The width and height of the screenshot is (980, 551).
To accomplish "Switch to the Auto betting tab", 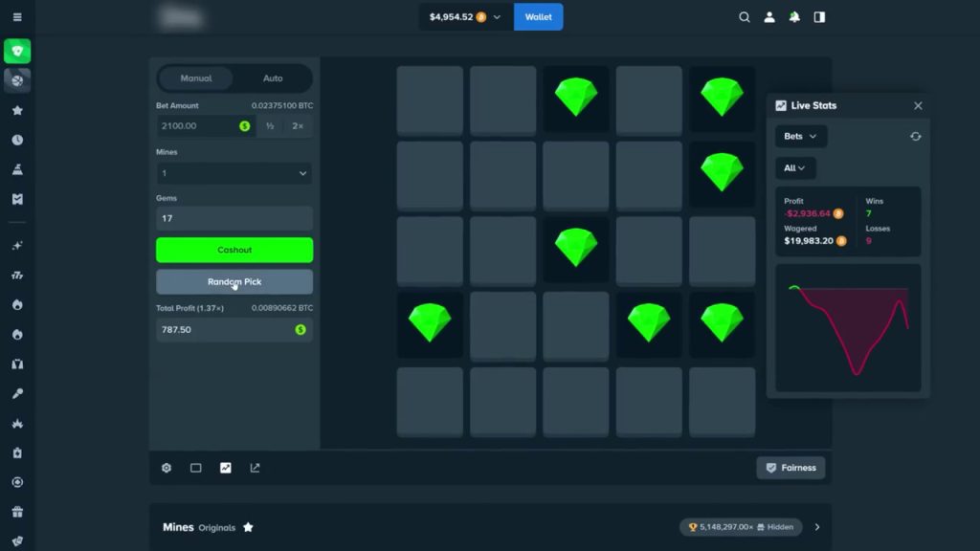I will tap(273, 78).
